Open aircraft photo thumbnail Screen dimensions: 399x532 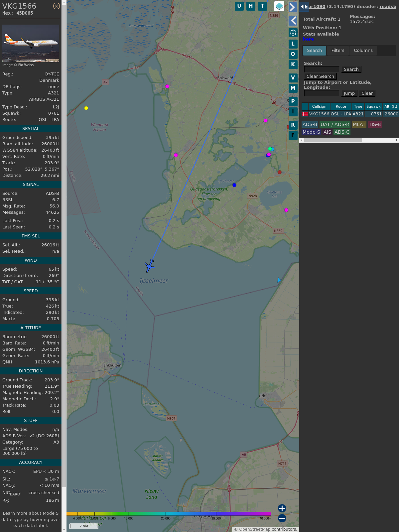(31, 44)
